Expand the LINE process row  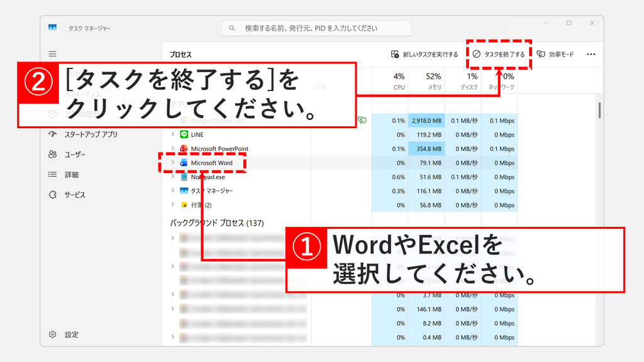click(173, 134)
